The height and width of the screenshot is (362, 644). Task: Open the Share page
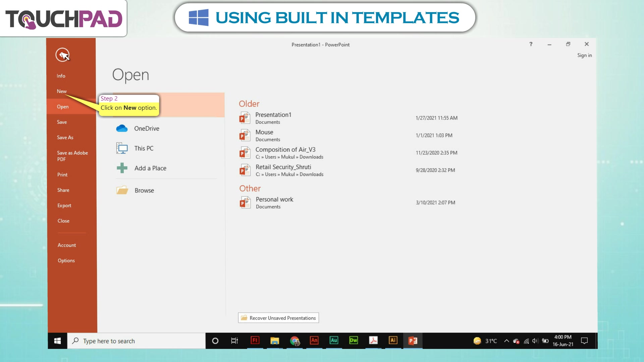click(63, 190)
